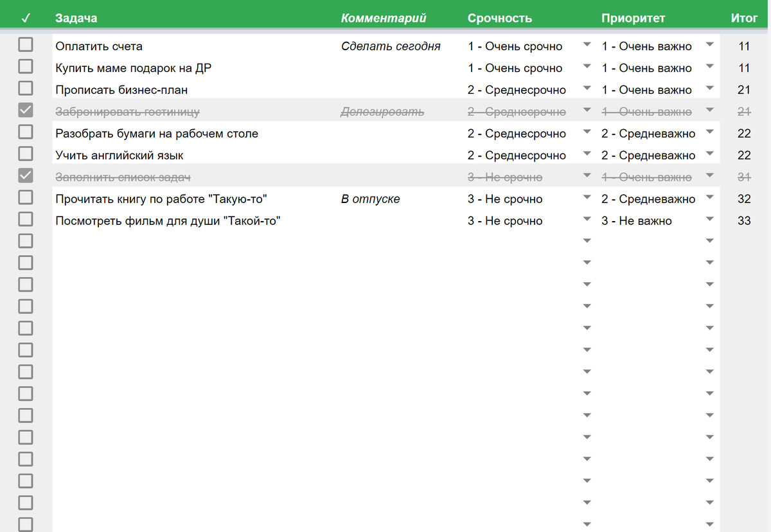This screenshot has height=532, width=771.
Task: Expand Приоритет dropdown for "Посмотреть фильм для души"
Action: click(x=709, y=220)
